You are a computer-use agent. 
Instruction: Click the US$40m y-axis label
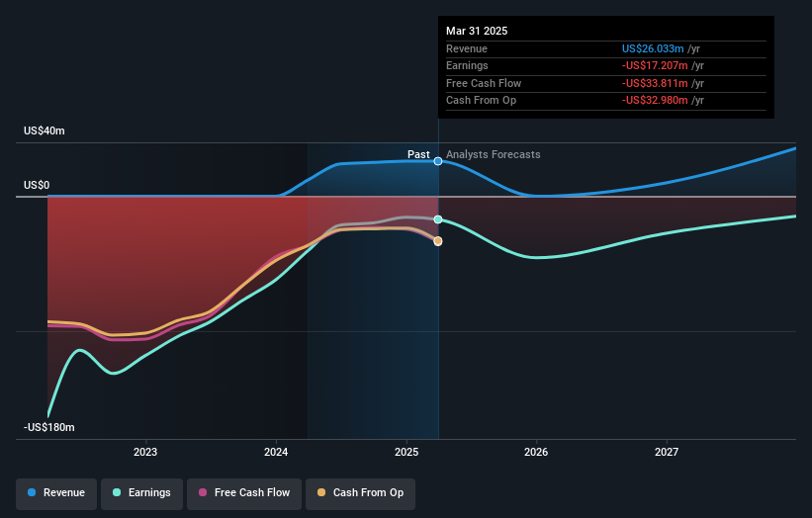pyautogui.click(x=45, y=130)
